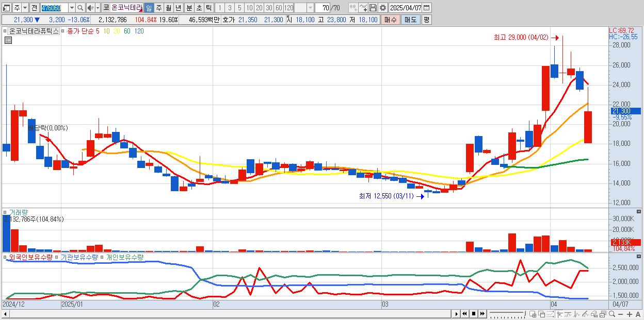Click the stock code field 476060
Viewport: 644px width, 320px height.
pos(54,8)
